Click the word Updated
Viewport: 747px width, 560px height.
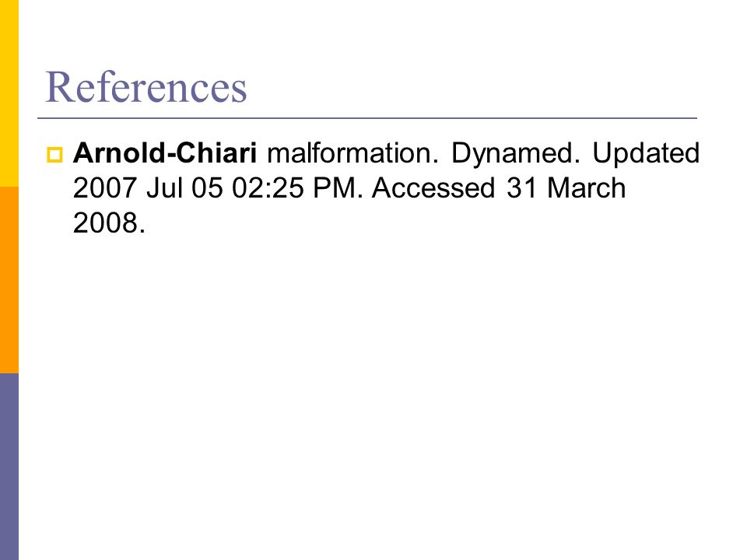[646, 154]
